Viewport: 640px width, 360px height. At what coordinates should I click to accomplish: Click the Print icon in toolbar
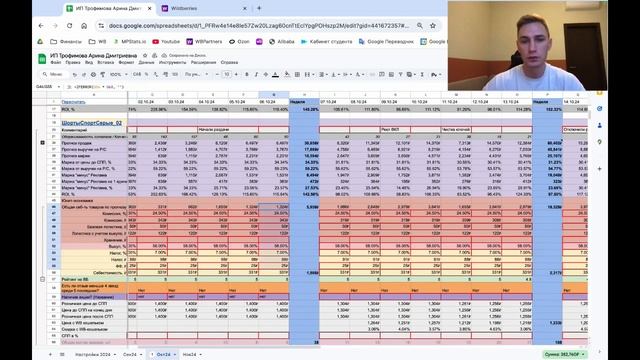click(x=93, y=75)
